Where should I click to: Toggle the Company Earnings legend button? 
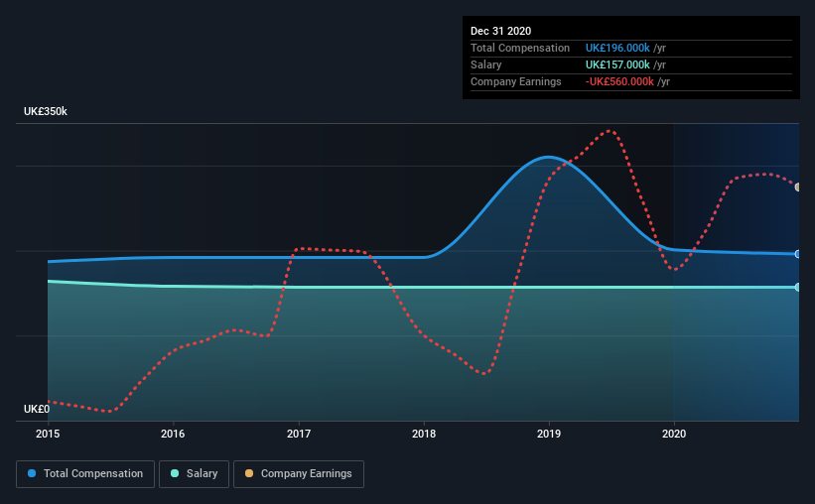[299, 474]
